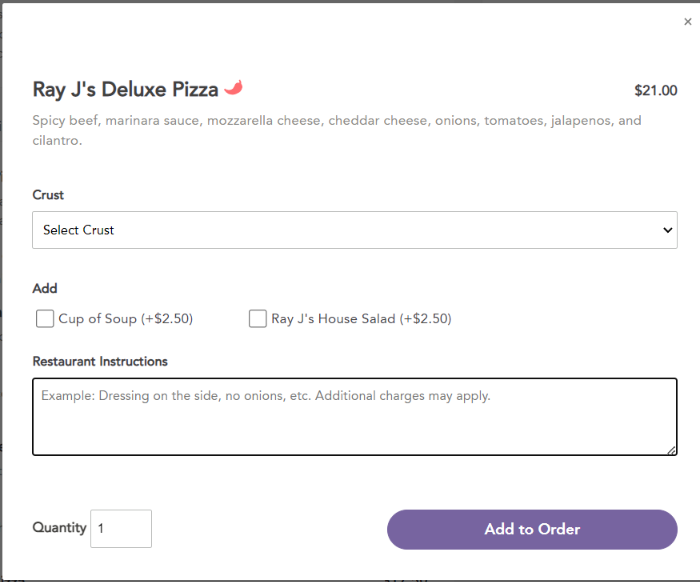700x582 pixels.
Task: Click the $21.00 price text
Action: click(x=656, y=91)
